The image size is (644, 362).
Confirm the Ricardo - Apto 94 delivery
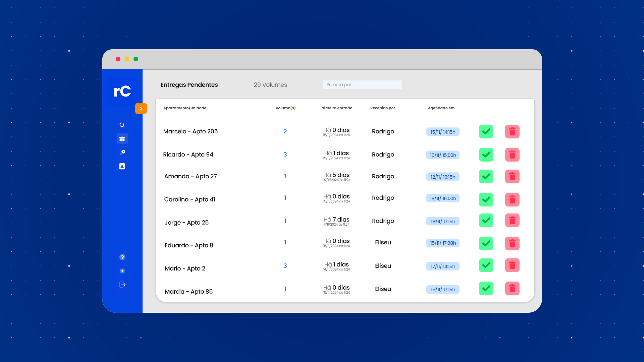click(x=486, y=155)
